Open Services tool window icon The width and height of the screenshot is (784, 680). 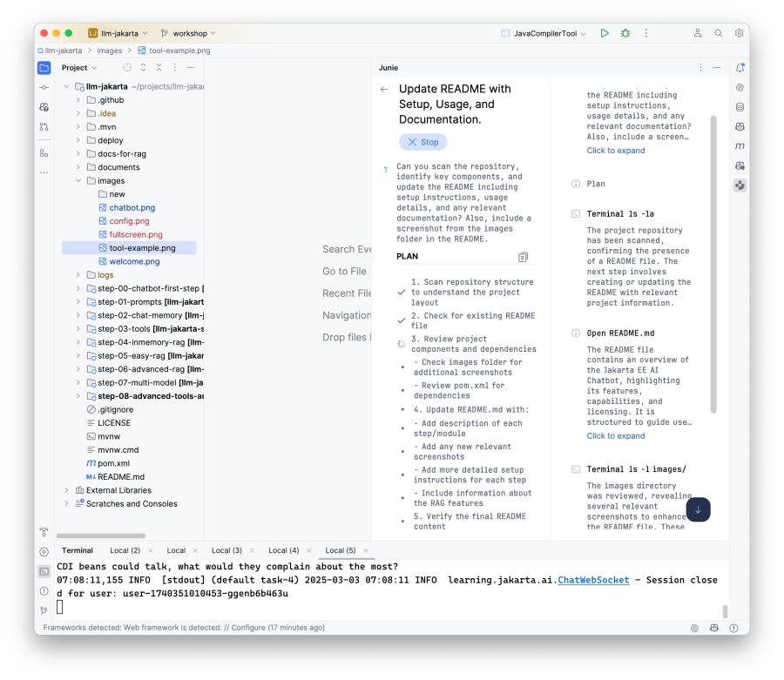(44, 552)
